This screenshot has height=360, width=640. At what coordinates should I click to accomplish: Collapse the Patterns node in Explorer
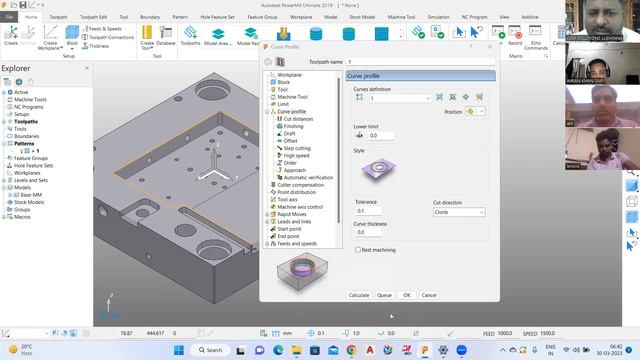pyautogui.click(x=4, y=144)
